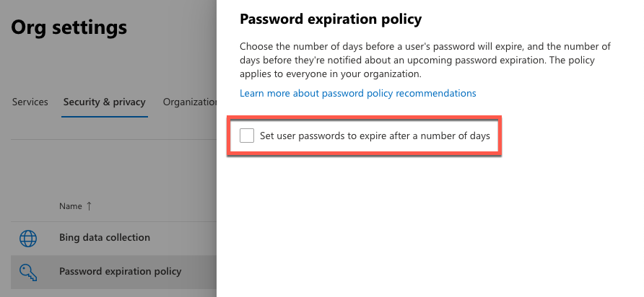The height and width of the screenshot is (297, 644).
Task: Select Password expiration policy text in list
Action: click(120, 272)
